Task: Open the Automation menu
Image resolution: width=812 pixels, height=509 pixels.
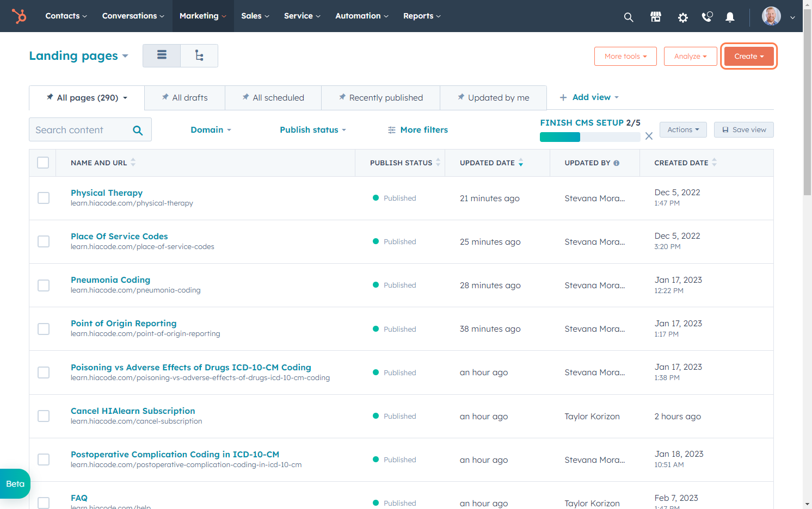Action: 362,16
